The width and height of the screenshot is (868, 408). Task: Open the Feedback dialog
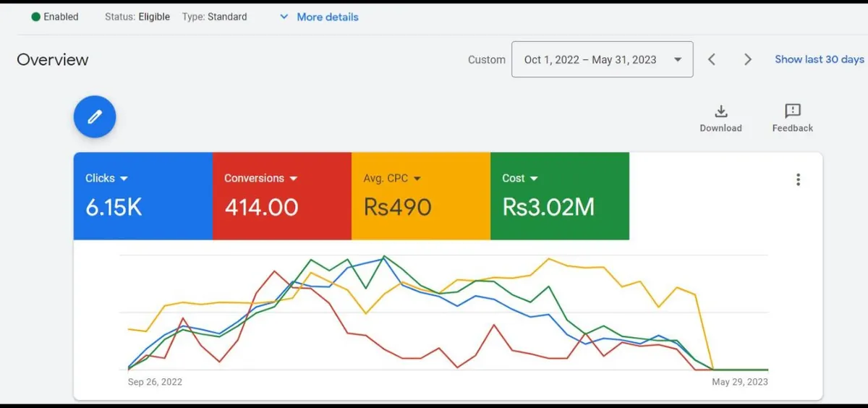tap(792, 119)
